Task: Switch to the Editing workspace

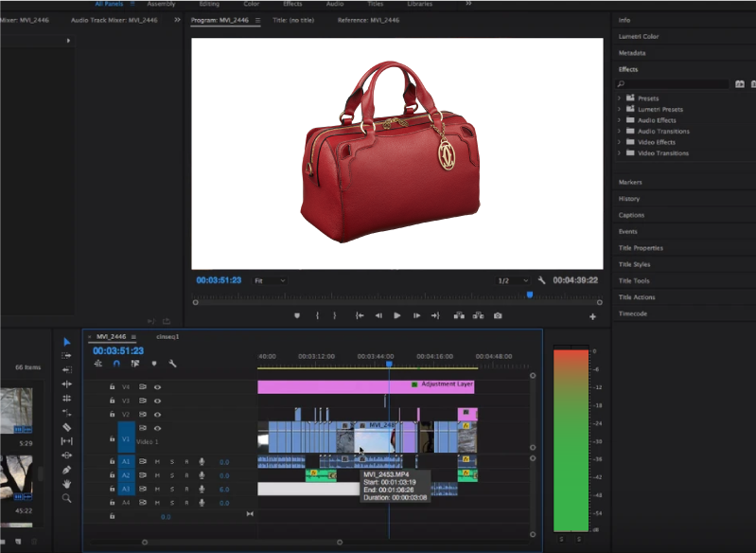Action: (209, 4)
